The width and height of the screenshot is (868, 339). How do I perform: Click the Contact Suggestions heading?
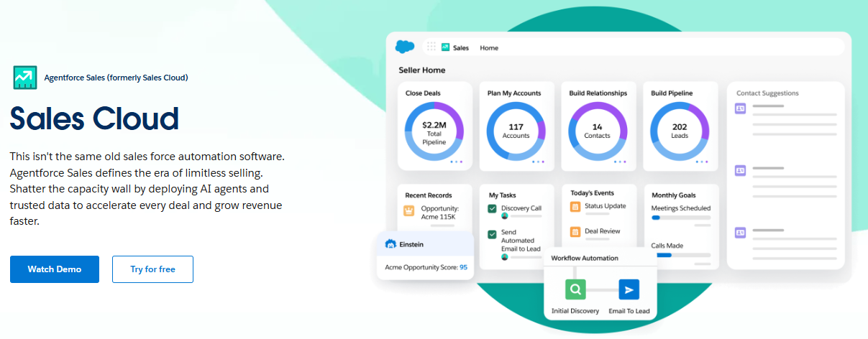pos(767,93)
